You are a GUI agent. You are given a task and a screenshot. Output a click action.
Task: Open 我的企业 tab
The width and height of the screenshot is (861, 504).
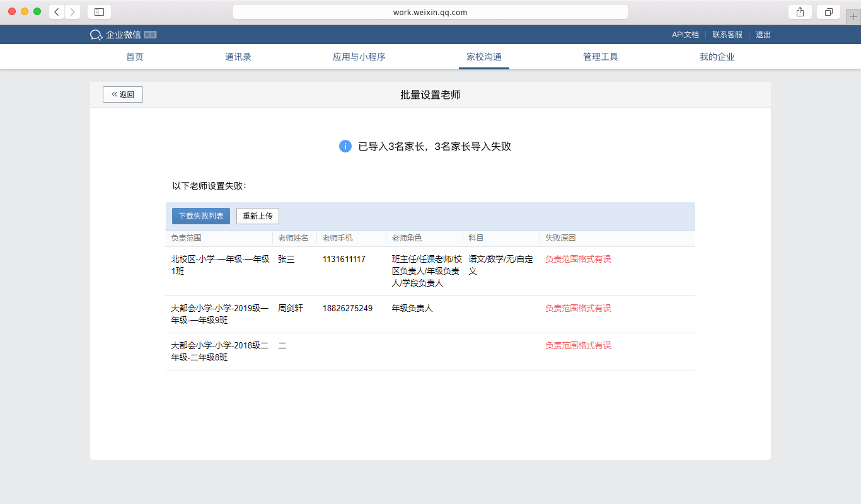[717, 57]
